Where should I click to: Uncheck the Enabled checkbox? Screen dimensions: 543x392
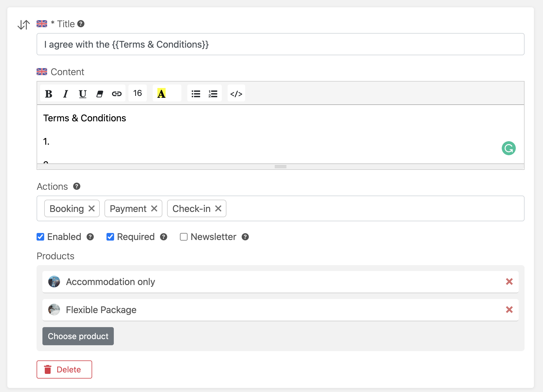40,237
